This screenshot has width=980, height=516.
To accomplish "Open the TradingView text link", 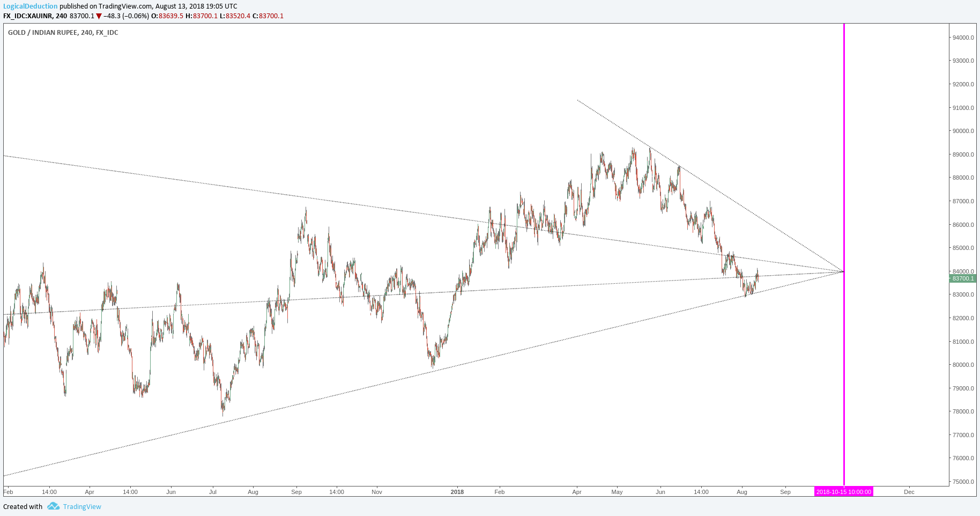I will point(82,507).
